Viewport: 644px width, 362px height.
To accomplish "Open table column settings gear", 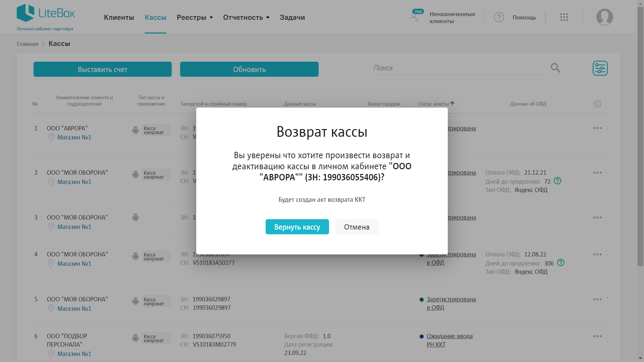I will (597, 104).
